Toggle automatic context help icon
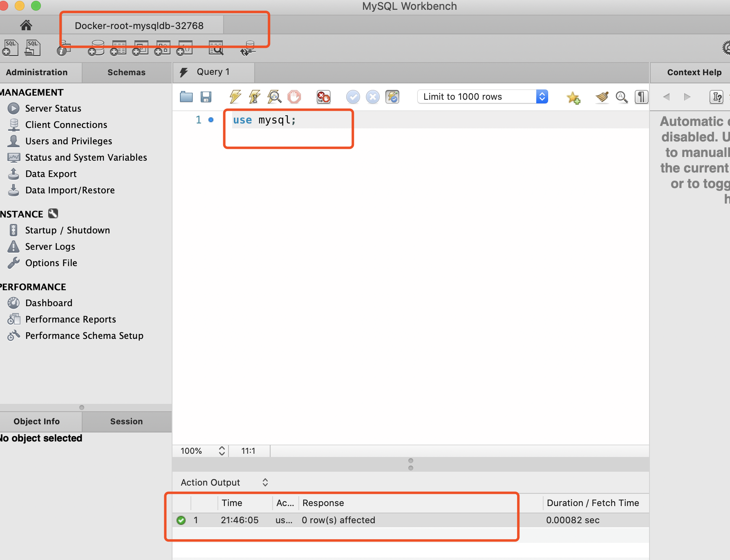The image size is (730, 560). [x=717, y=97]
